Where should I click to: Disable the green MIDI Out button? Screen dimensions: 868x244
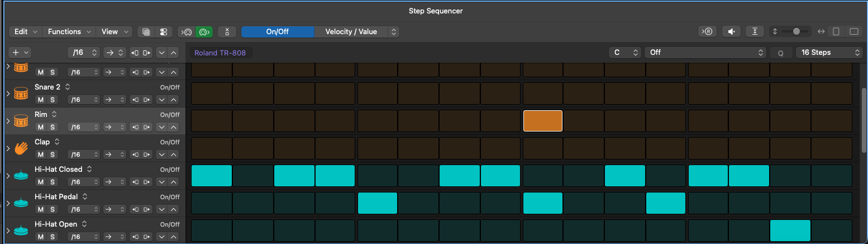point(204,32)
